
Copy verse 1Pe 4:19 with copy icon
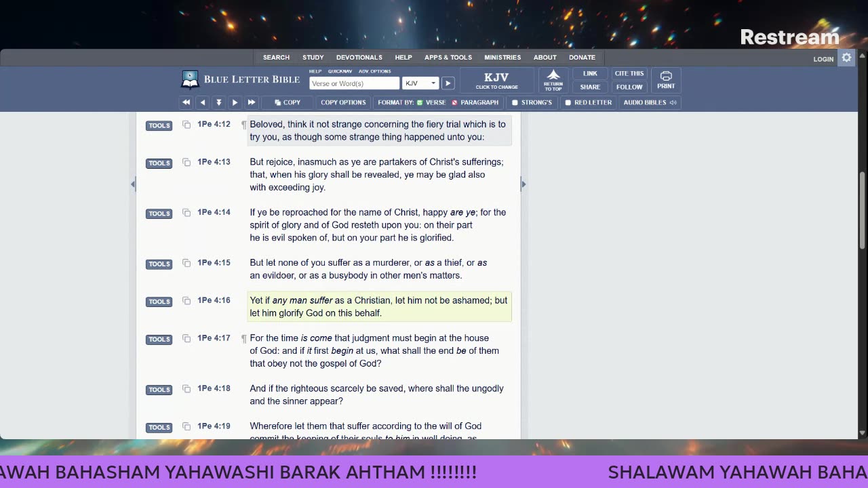186,426
